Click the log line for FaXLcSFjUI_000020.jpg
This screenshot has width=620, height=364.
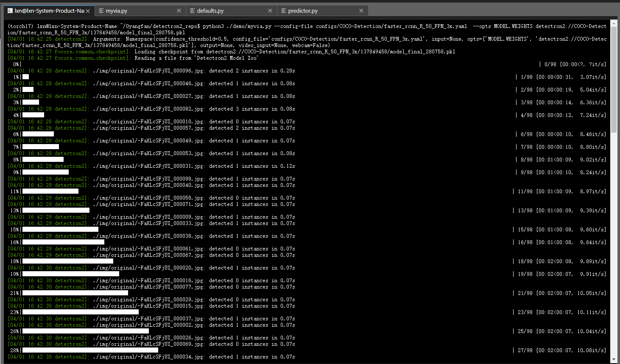pyautogui.click(x=151, y=268)
